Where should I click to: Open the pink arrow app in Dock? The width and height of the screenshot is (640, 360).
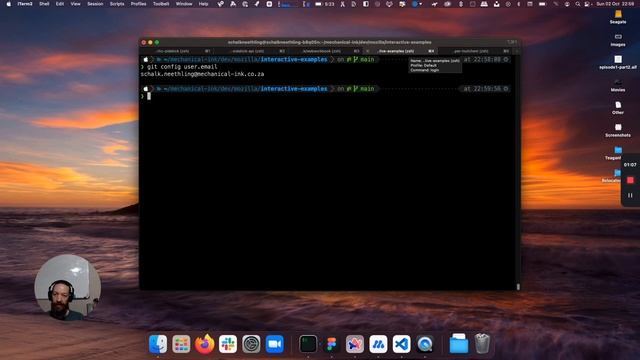[355, 344]
